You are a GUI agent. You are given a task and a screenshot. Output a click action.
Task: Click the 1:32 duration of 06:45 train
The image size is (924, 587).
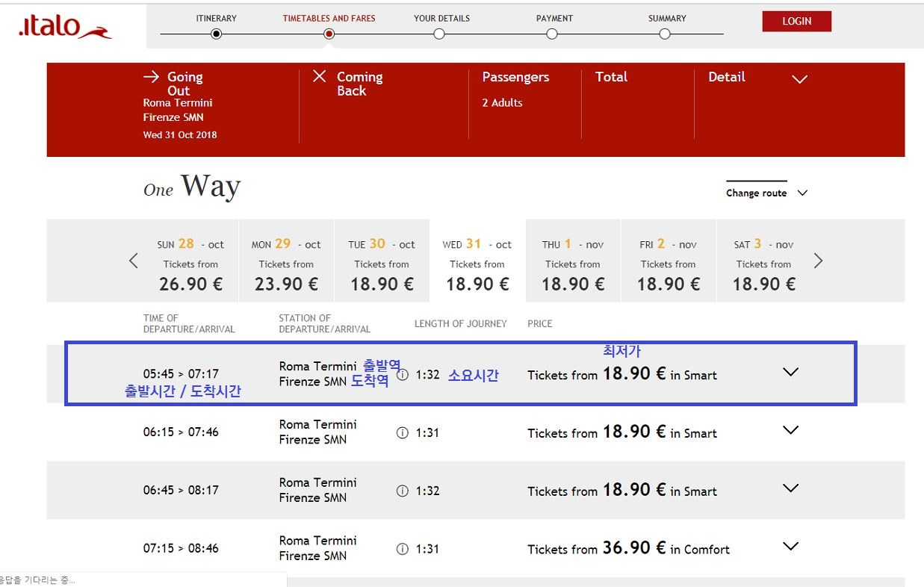pyautogui.click(x=427, y=491)
